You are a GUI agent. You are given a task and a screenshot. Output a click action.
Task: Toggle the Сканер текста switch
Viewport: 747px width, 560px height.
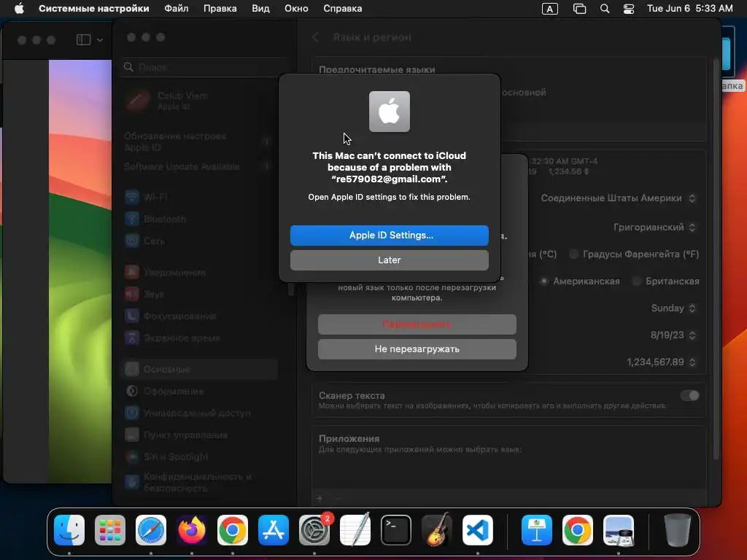coord(689,396)
